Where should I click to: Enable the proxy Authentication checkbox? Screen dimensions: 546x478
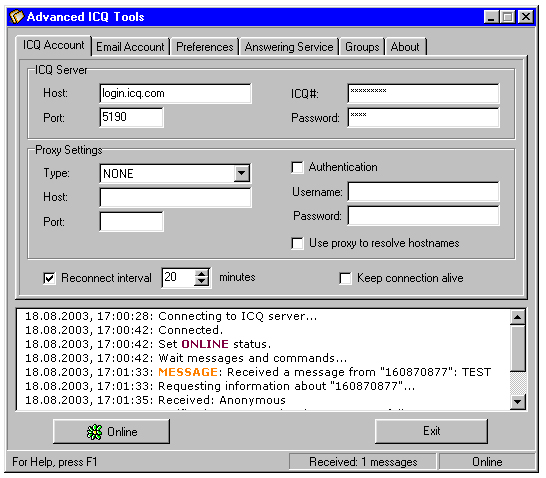(x=297, y=167)
